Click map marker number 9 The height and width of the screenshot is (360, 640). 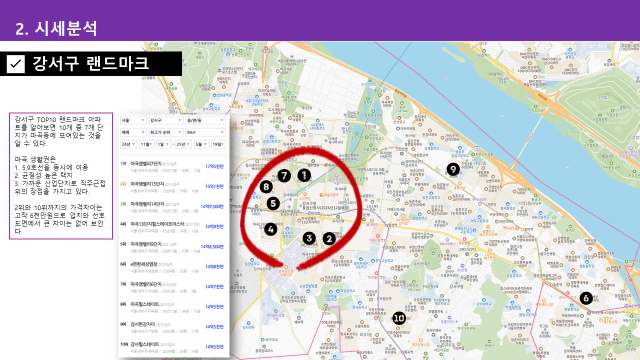(x=453, y=169)
